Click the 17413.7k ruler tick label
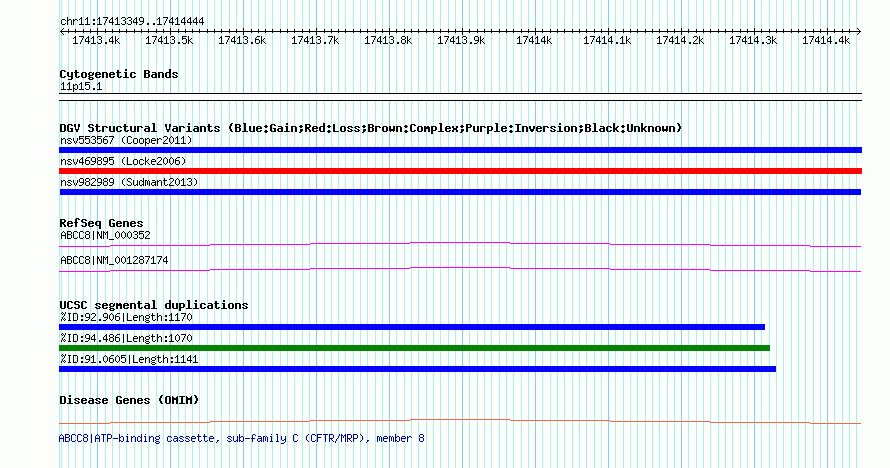 tap(315, 40)
